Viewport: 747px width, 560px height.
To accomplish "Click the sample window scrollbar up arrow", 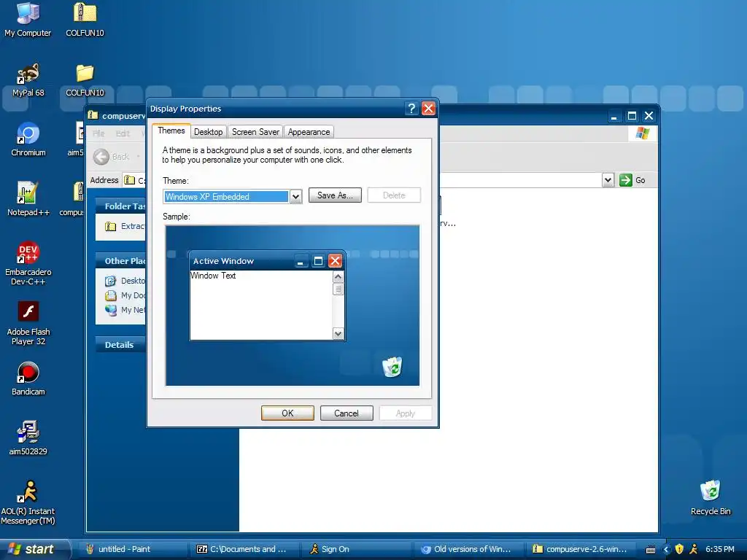I will coord(338,276).
